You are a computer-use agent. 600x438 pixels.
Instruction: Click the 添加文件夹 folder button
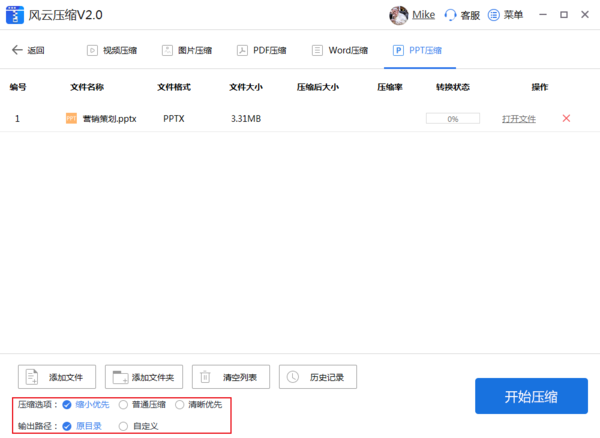click(144, 377)
